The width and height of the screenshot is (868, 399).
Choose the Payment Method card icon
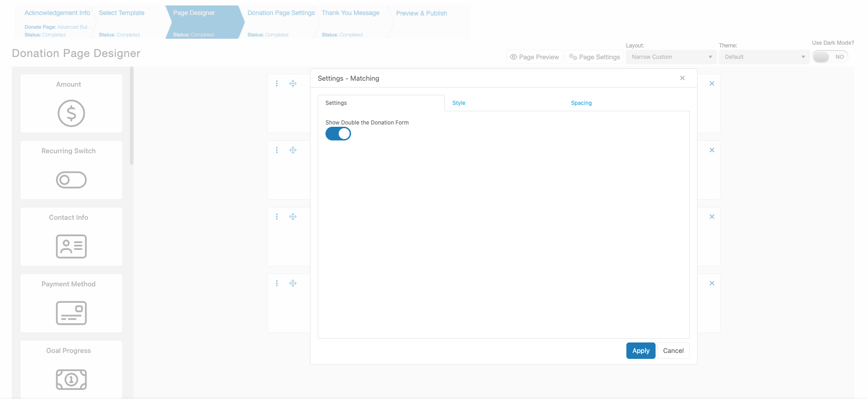point(71,313)
